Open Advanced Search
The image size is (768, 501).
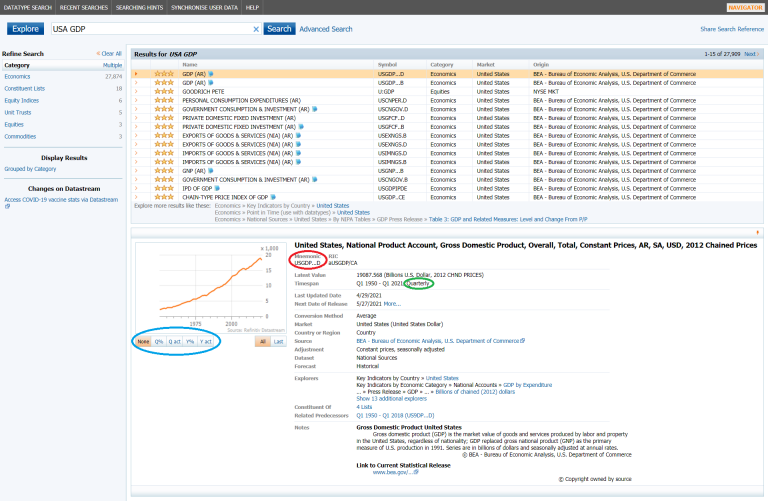(x=326, y=29)
